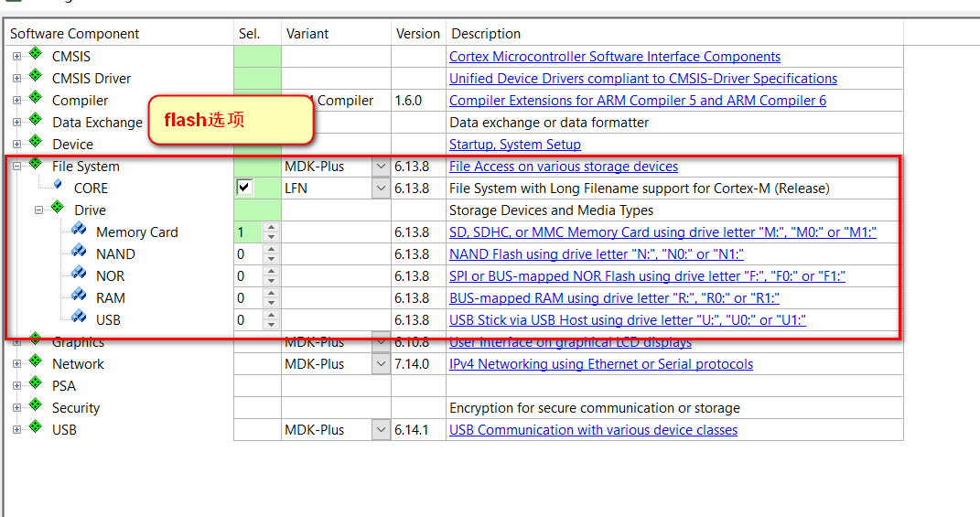Uncheck the CORE selection checkbox
This screenshot has height=517, width=980.
click(x=244, y=188)
